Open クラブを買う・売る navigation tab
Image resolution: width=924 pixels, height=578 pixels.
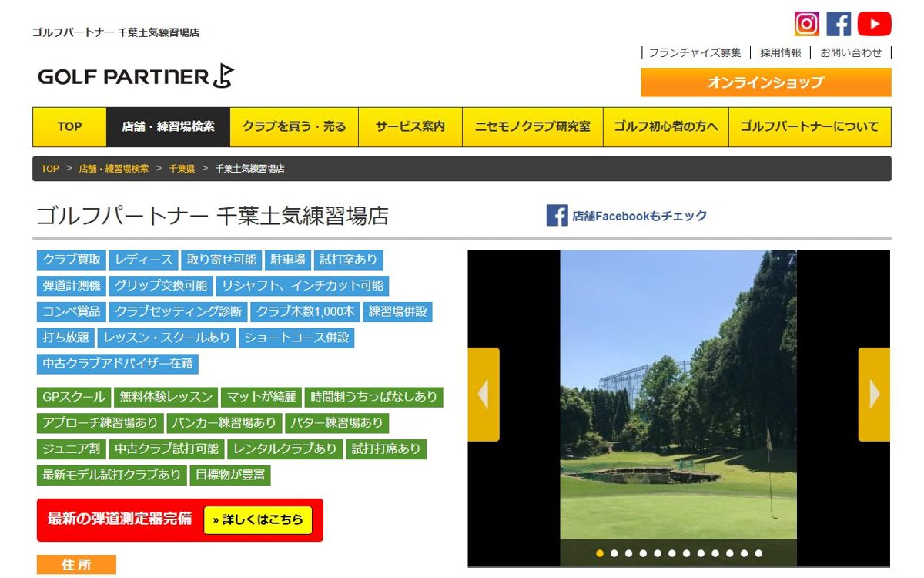click(x=294, y=127)
